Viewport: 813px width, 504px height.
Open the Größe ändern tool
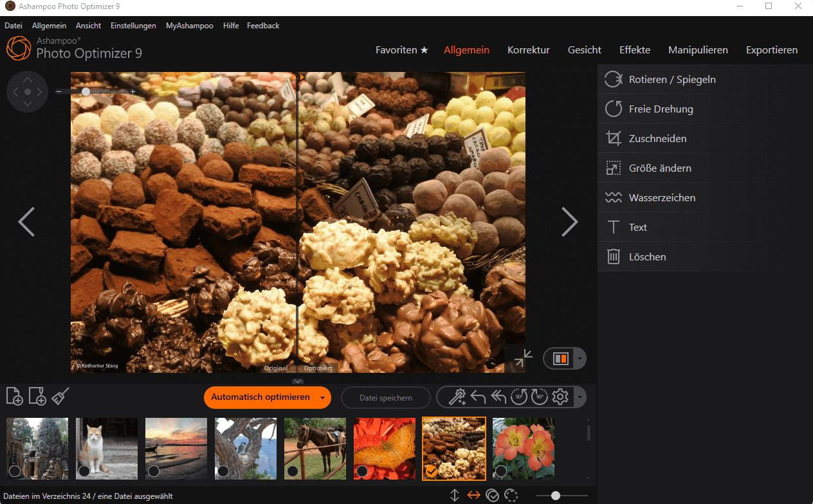(660, 168)
